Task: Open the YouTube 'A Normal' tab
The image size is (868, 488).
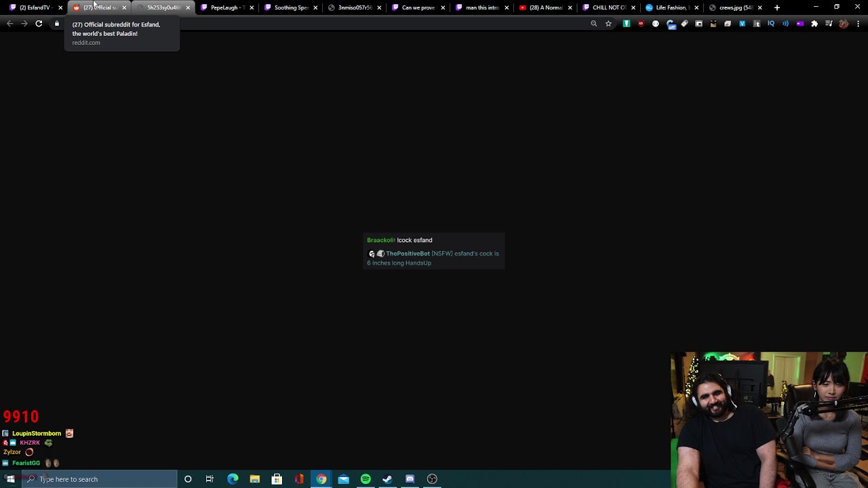Action: (545, 7)
